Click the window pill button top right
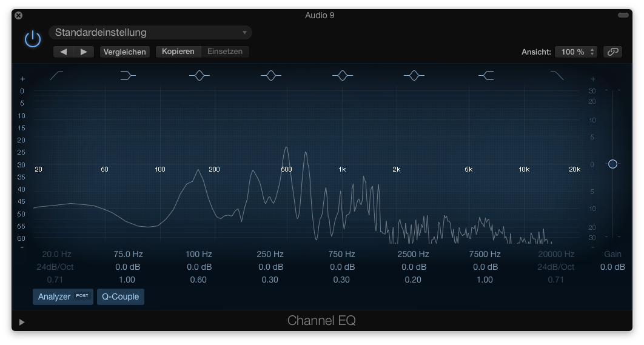The width and height of the screenshot is (644, 345). (x=623, y=15)
